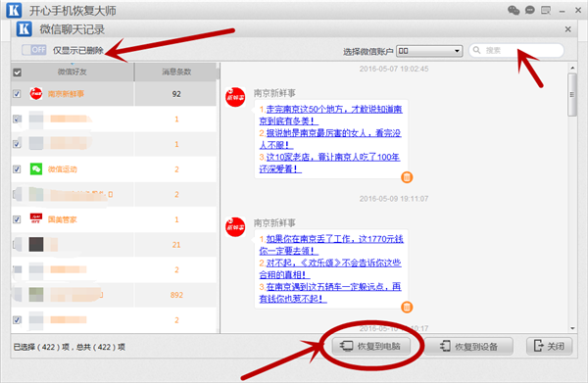This screenshot has width=588, height=383.
Task: Click the search input field
Action: [516, 50]
